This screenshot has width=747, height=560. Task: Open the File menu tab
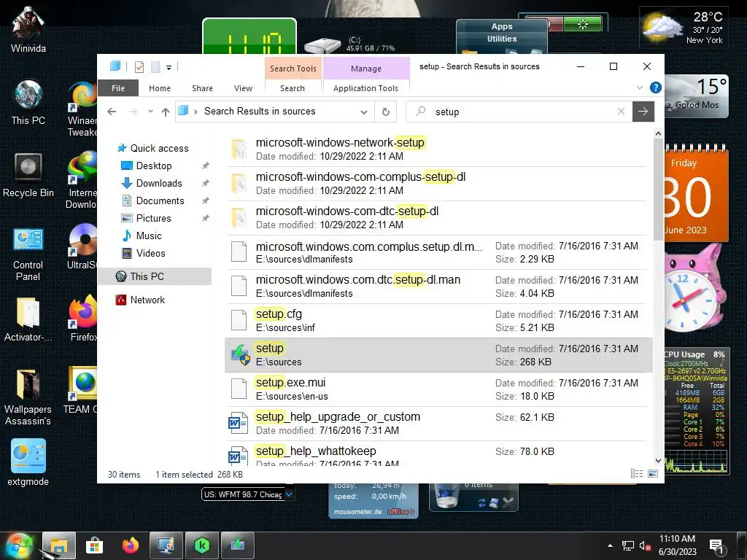(118, 88)
